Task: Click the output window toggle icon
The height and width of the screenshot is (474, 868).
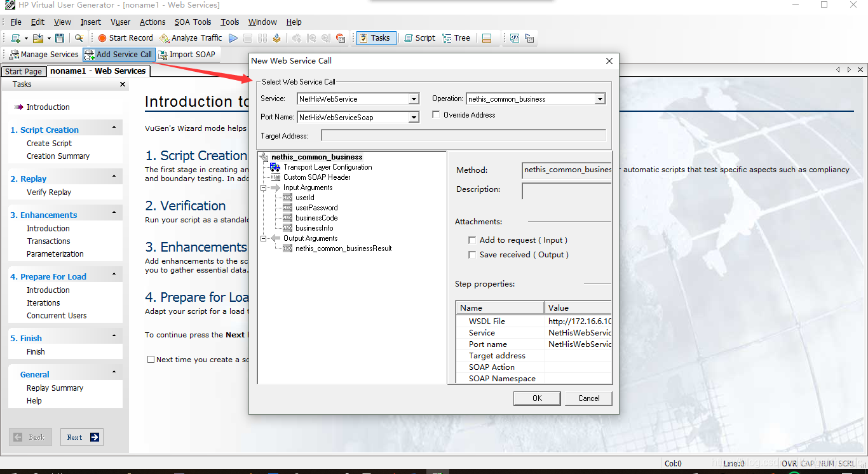Action: 487,38
